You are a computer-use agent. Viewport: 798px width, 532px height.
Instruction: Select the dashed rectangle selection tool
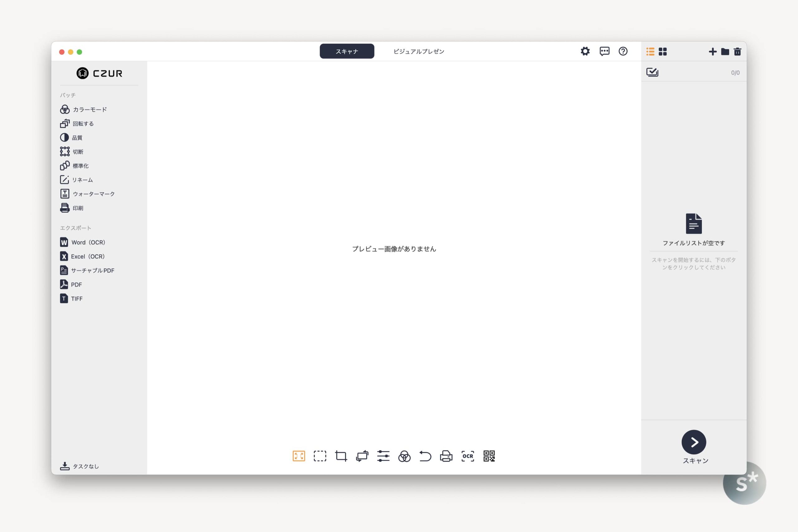pos(320,456)
